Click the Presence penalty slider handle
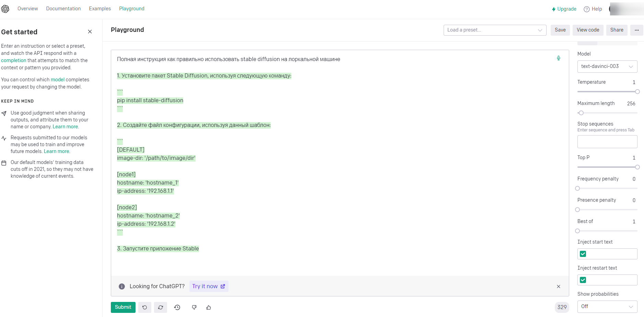This screenshot has width=644, height=317. (577, 210)
